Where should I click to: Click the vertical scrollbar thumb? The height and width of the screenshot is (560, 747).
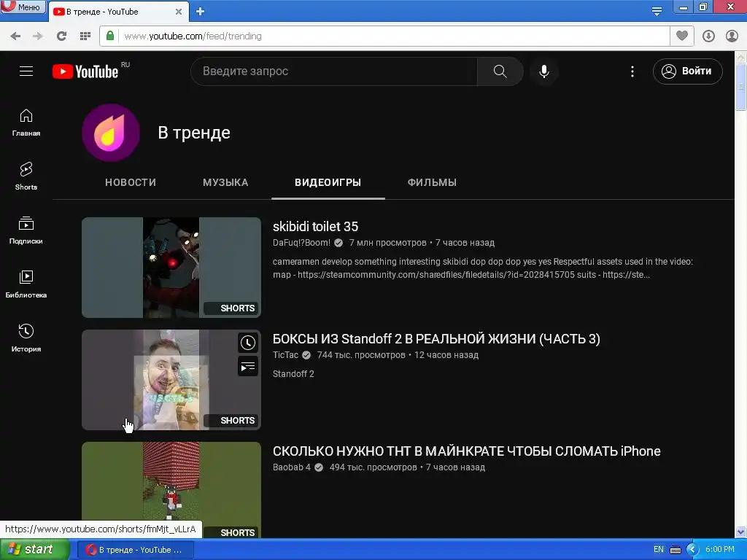click(x=741, y=87)
